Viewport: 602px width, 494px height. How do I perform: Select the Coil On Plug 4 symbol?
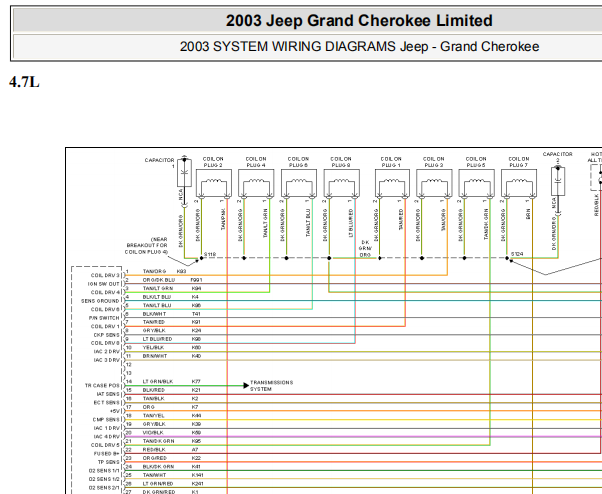coord(256,184)
